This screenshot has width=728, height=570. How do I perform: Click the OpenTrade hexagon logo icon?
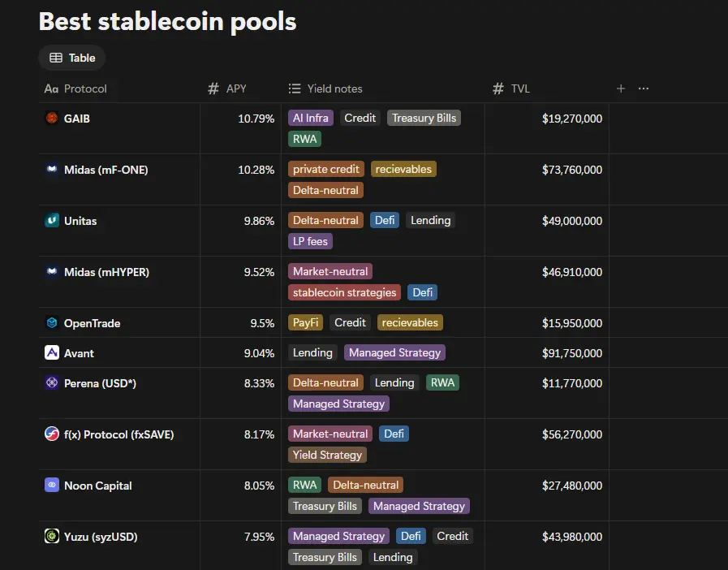tap(51, 322)
